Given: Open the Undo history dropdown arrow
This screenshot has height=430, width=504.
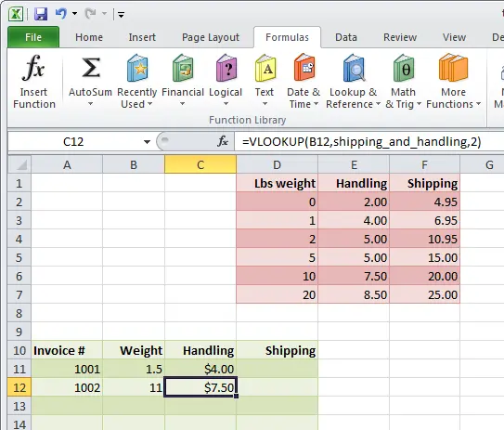Looking at the screenshot, I should coord(74,14).
